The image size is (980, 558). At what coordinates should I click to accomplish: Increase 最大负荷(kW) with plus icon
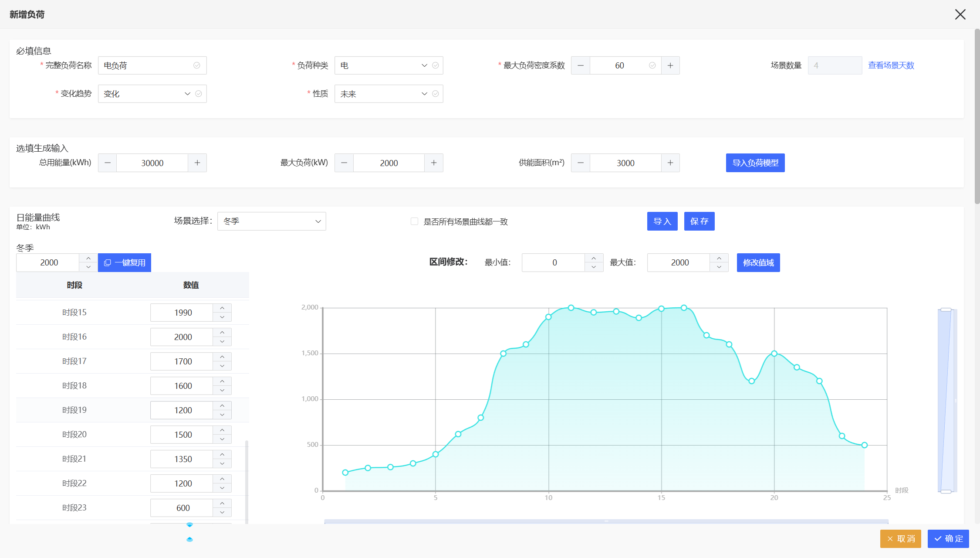click(x=434, y=163)
